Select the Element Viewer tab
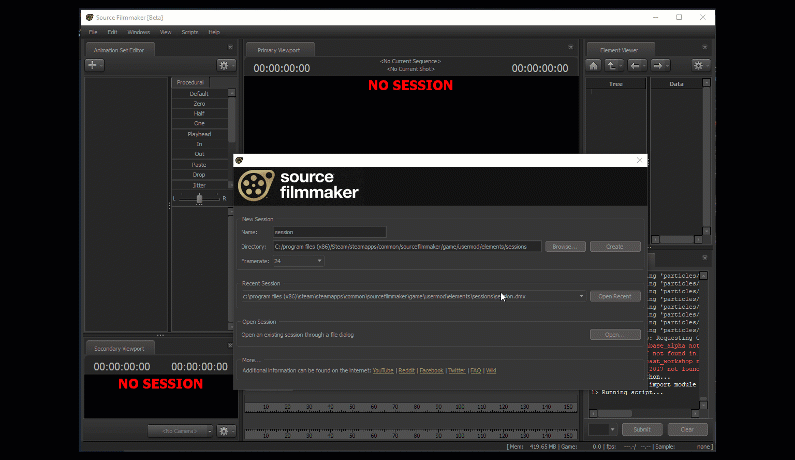 [619, 50]
